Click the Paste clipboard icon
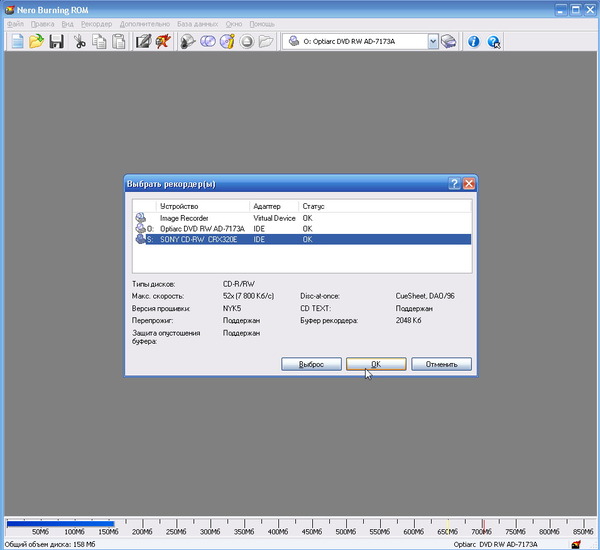The height and width of the screenshot is (550, 600). pos(119,41)
